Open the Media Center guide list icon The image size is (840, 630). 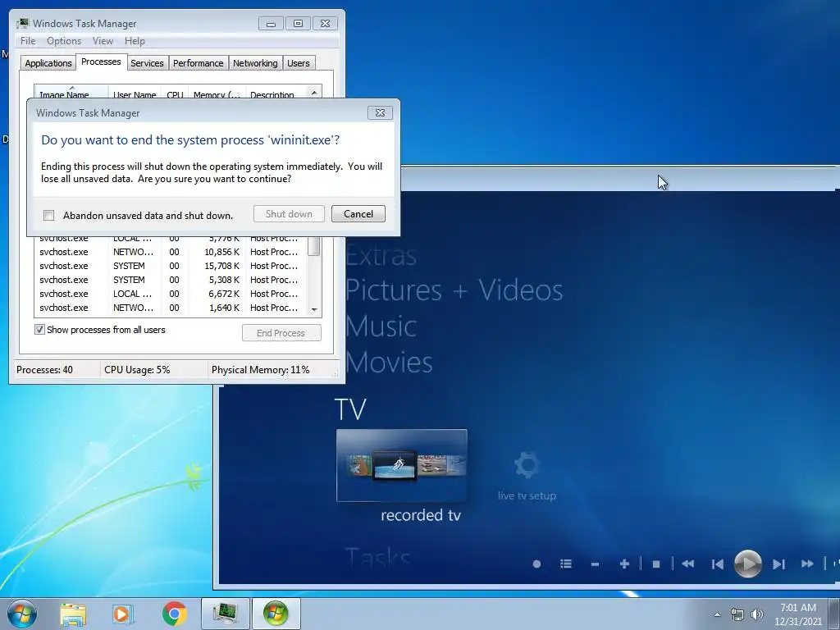566,564
